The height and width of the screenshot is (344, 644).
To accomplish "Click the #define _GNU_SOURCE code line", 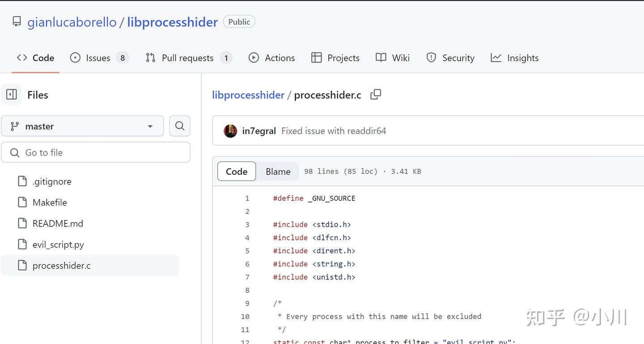I will pos(314,198).
